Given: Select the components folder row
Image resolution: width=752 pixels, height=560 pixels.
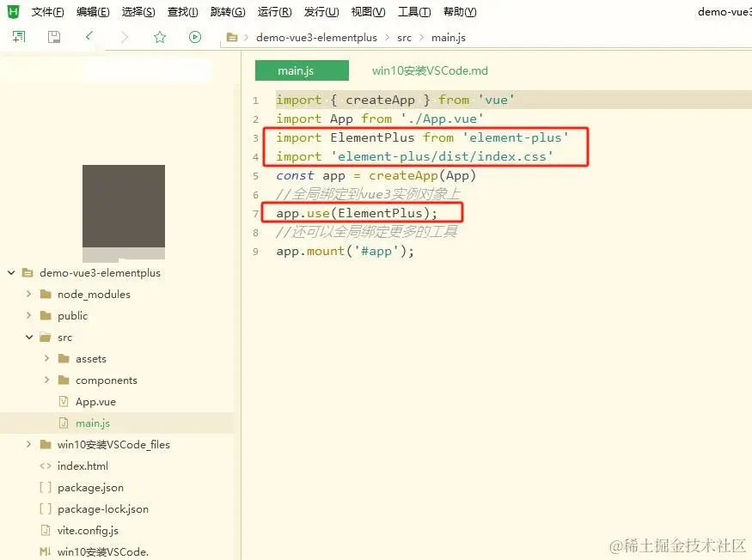Looking at the screenshot, I should click(117, 380).
